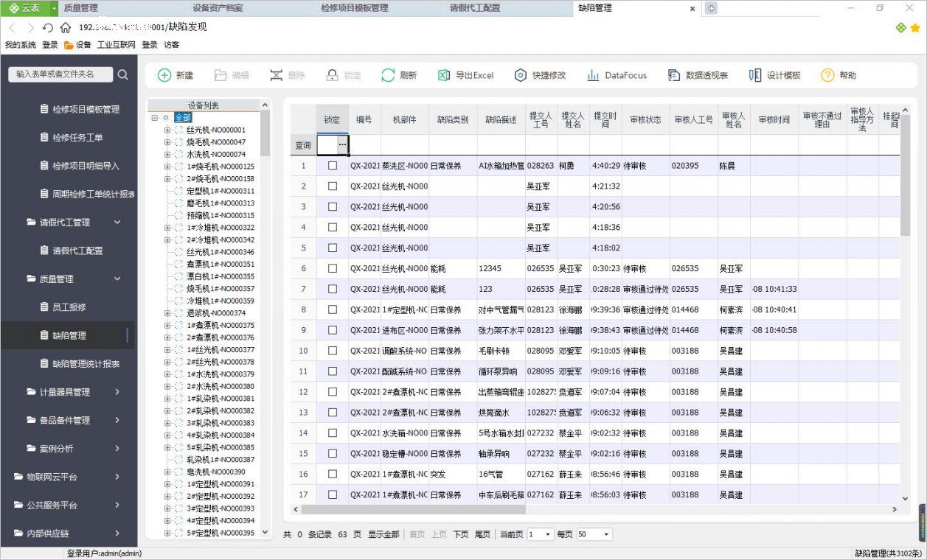Click the search magnifier icon in sidebar

(x=122, y=74)
